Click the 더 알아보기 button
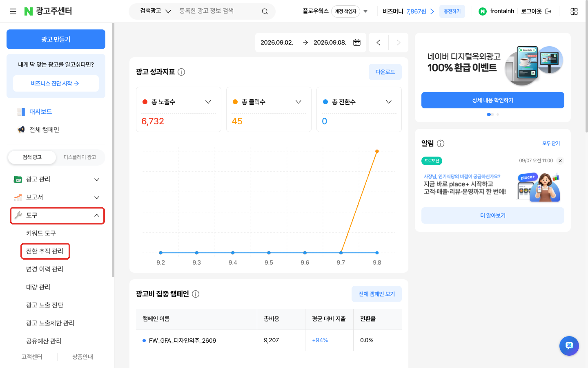Image resolution: width=588 pixels, height=368 pixels. coord(493,215)
